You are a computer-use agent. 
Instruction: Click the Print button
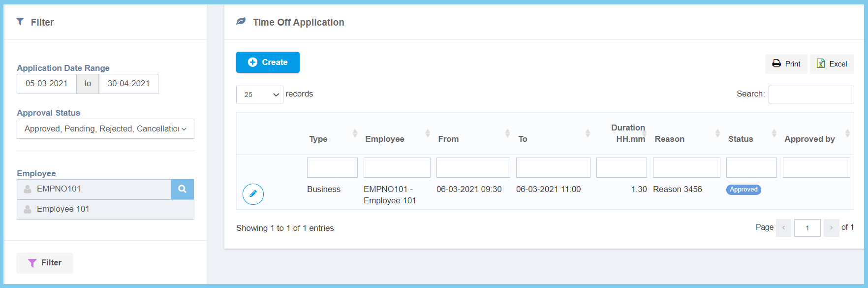(x=786, y=64)
